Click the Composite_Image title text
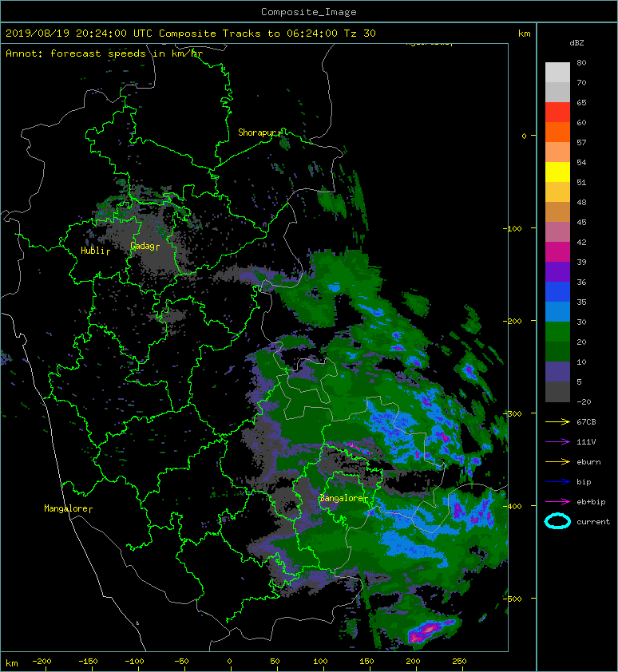The width and height of the screenshot is (618, 672). (309, 12)
